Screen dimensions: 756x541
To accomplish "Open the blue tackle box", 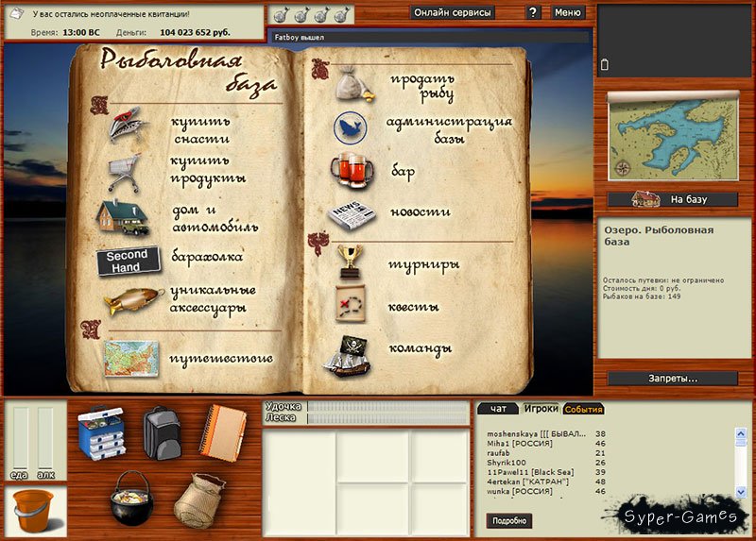I will pyautogui.click(x=101, y=432).
